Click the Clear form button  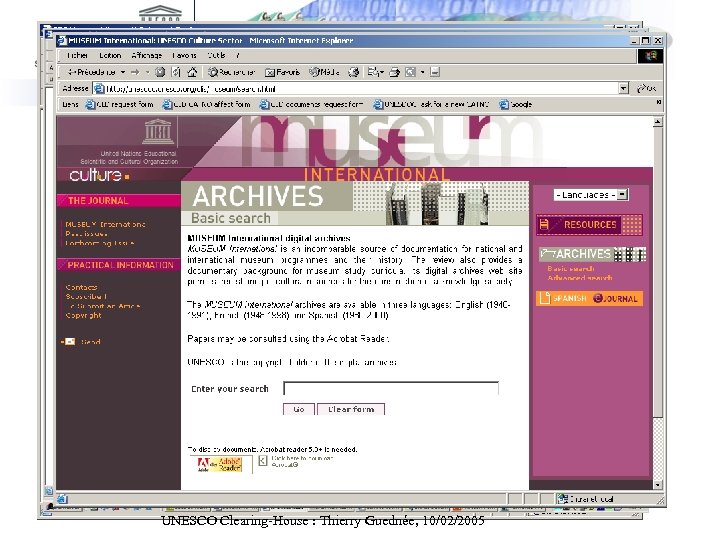[351, 409]
